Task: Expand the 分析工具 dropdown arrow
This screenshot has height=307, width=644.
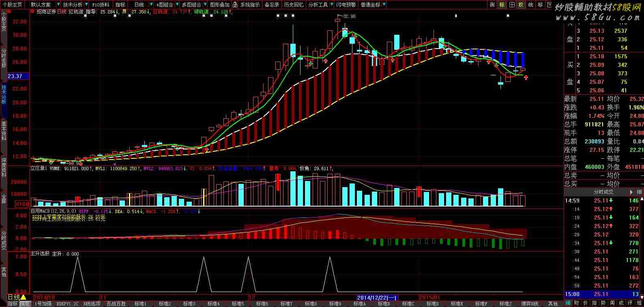Action: tap(332, 5)
